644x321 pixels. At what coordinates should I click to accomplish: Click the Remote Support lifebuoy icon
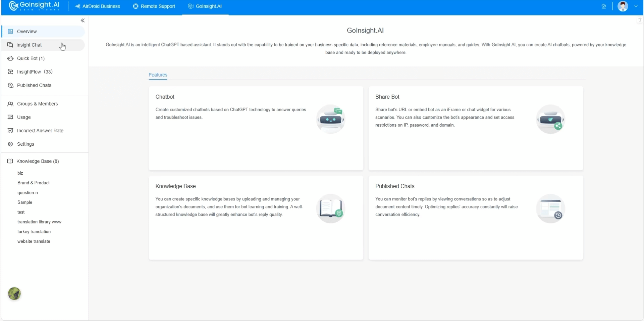coord(136,6)
